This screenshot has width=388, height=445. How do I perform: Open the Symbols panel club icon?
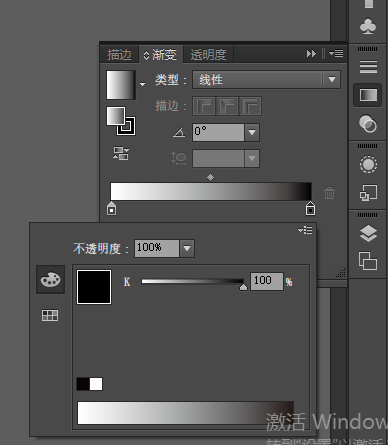[368, 26]
